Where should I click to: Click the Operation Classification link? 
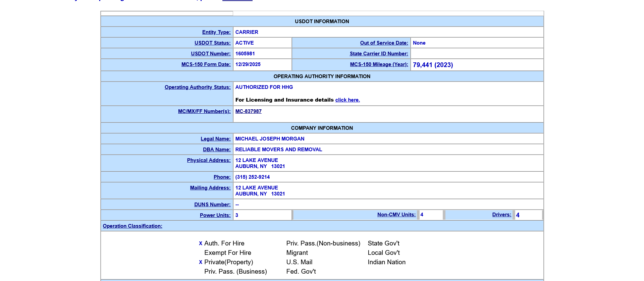[x=132, y=226]
